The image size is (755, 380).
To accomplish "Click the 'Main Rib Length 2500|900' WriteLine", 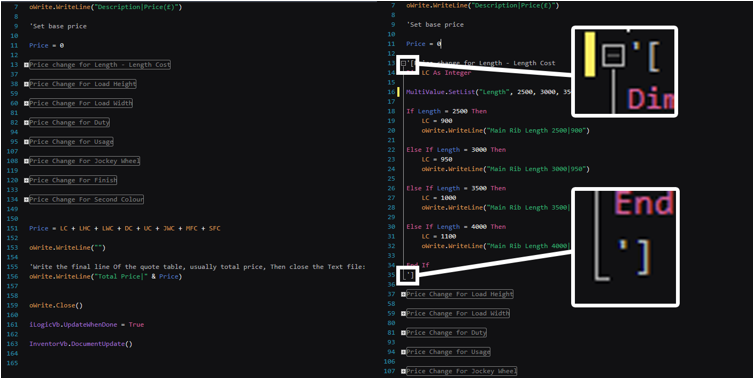I will pos(505,131).
